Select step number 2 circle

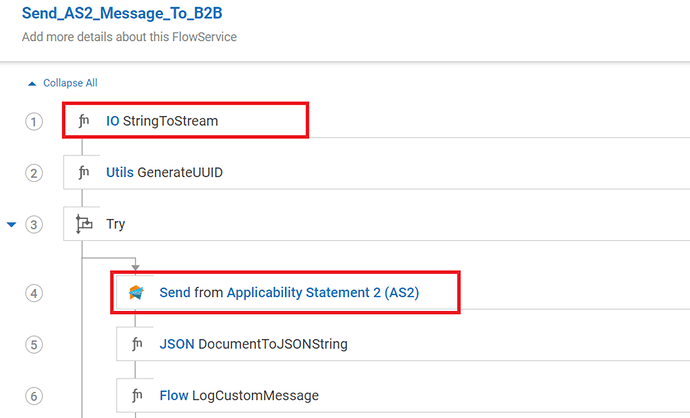coord(35,173)
